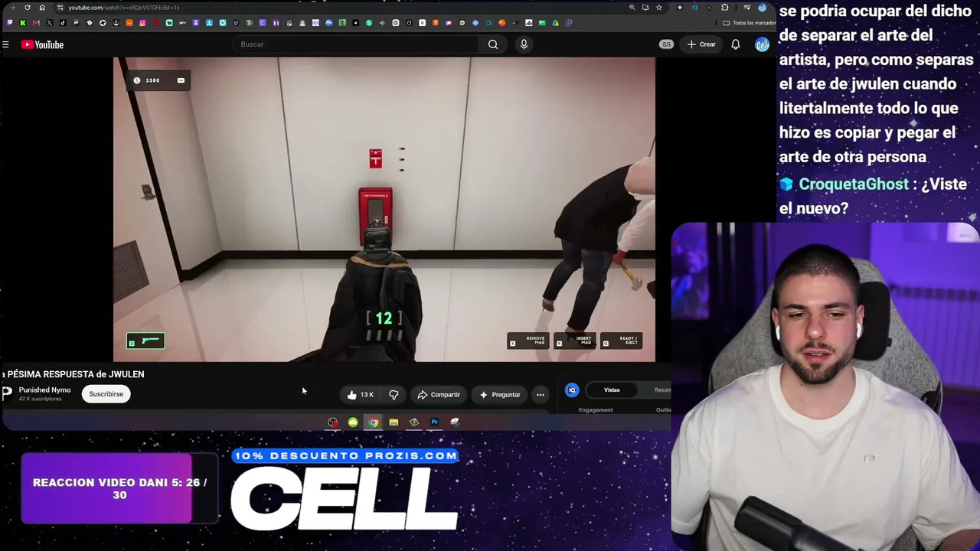Share the video with Compartir
The height and width of the screenshot is (551, 980).
point(439,395)
